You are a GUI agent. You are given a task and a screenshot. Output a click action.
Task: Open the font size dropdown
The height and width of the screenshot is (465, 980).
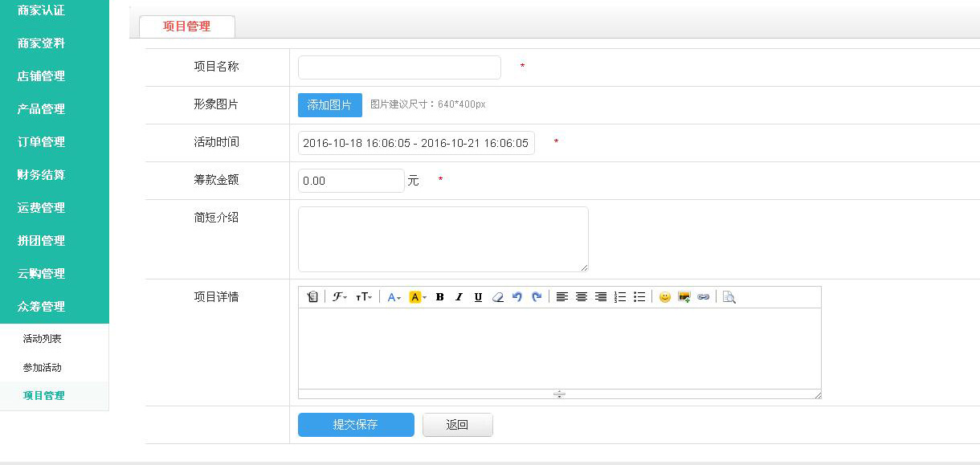(x=364, y=297)
